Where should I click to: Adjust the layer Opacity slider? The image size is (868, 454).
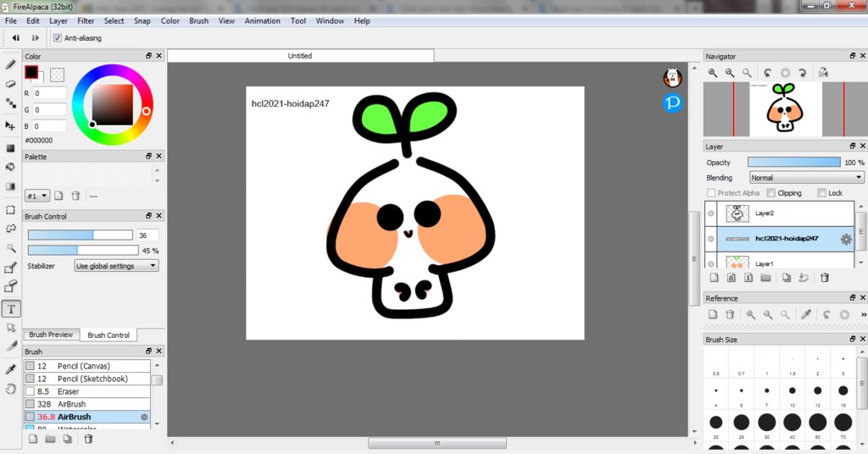[x=793, y=162]
